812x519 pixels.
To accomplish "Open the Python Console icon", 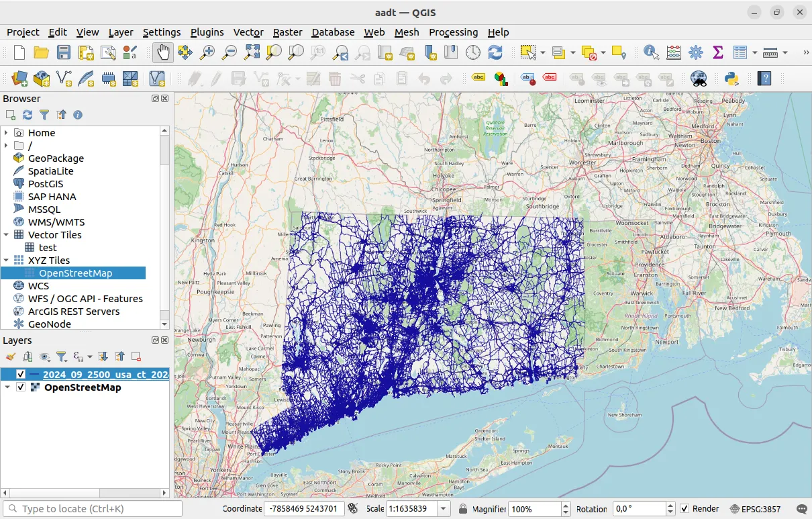I will coord(731,79).
